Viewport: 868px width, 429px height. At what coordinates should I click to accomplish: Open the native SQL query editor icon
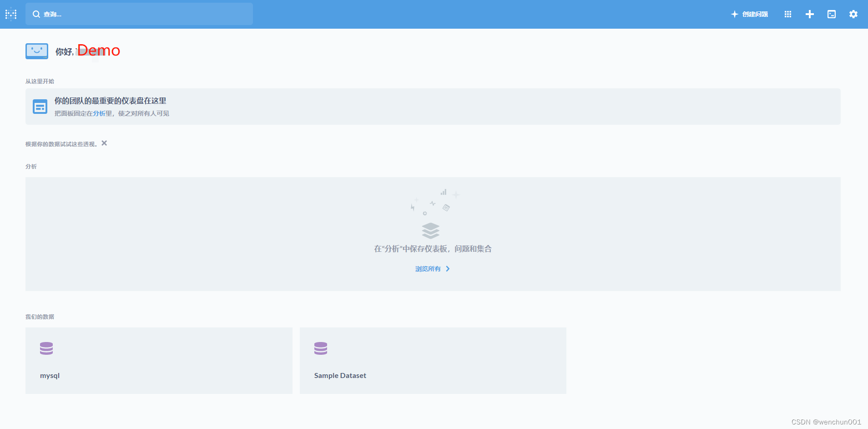coord(832,14)
